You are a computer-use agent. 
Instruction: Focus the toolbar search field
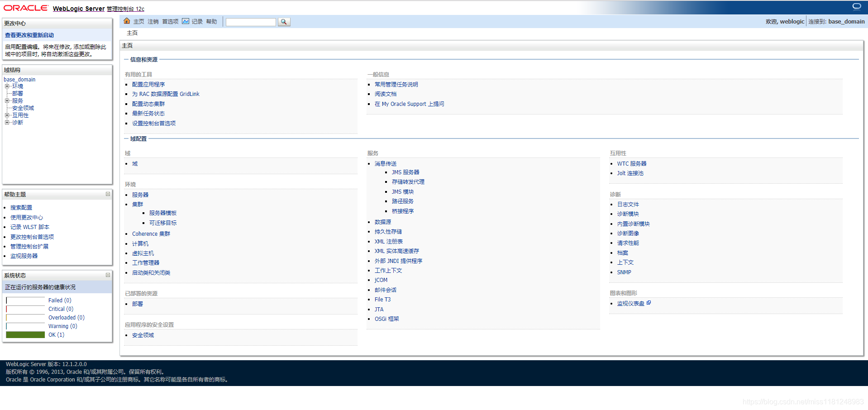point(251,22)
